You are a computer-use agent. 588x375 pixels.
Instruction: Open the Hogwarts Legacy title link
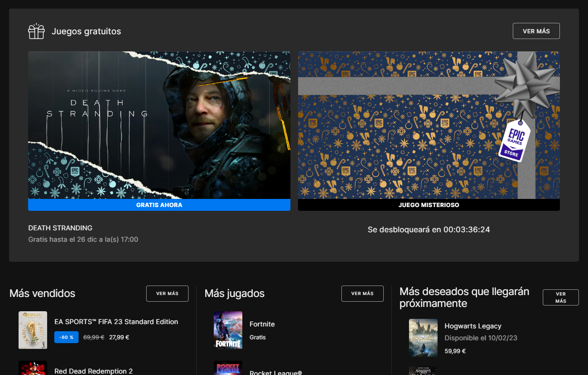click(473, 326)
